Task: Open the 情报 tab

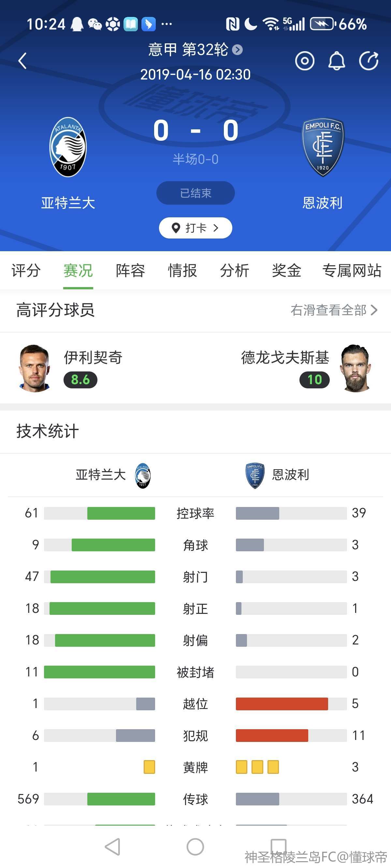Action: click(182, 270)
